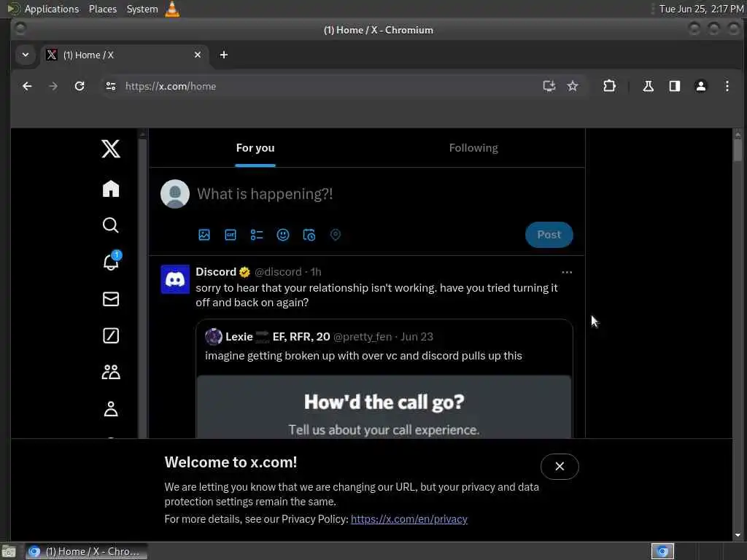The image size is (747, 560).
Task: Click the What is happening field
Action: 265,194
